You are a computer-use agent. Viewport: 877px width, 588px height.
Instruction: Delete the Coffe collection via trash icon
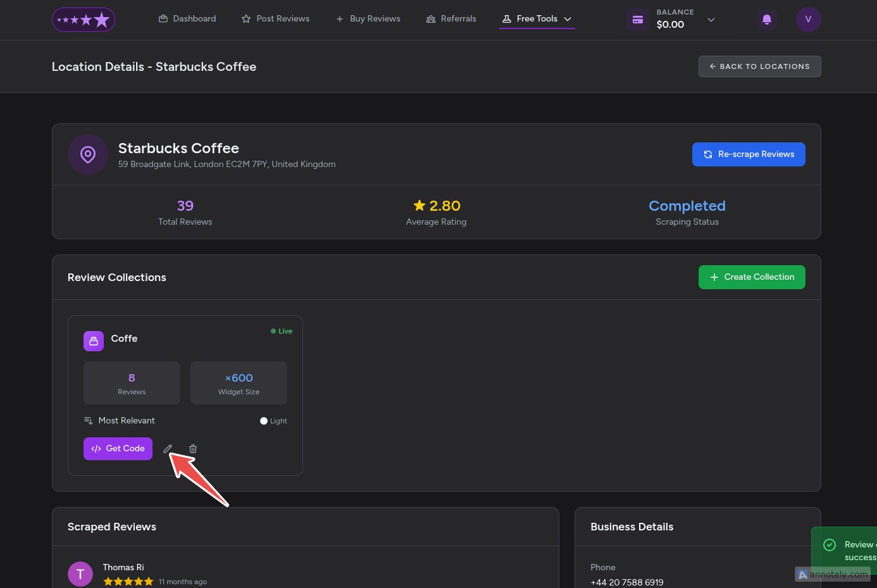coord(193,449)
